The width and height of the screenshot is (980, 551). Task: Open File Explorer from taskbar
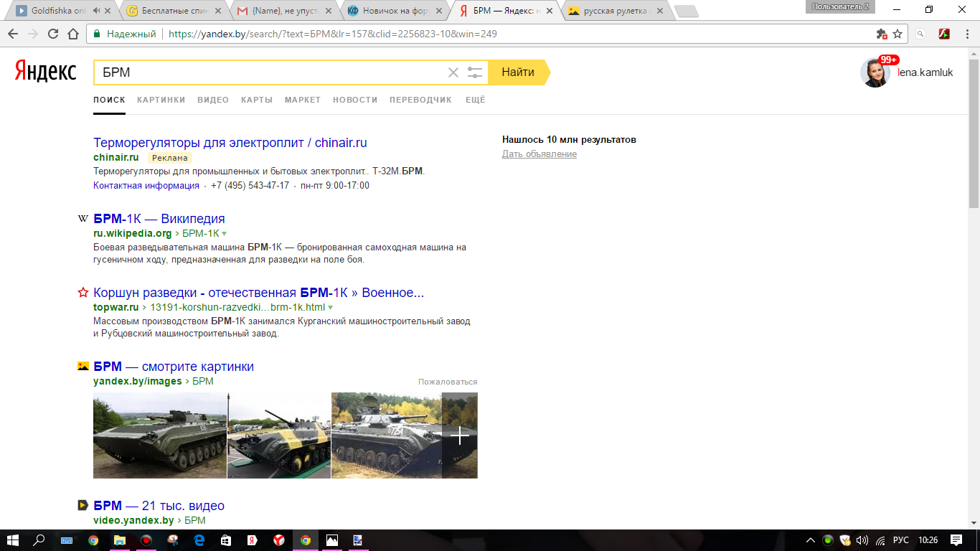coord(119,540)
